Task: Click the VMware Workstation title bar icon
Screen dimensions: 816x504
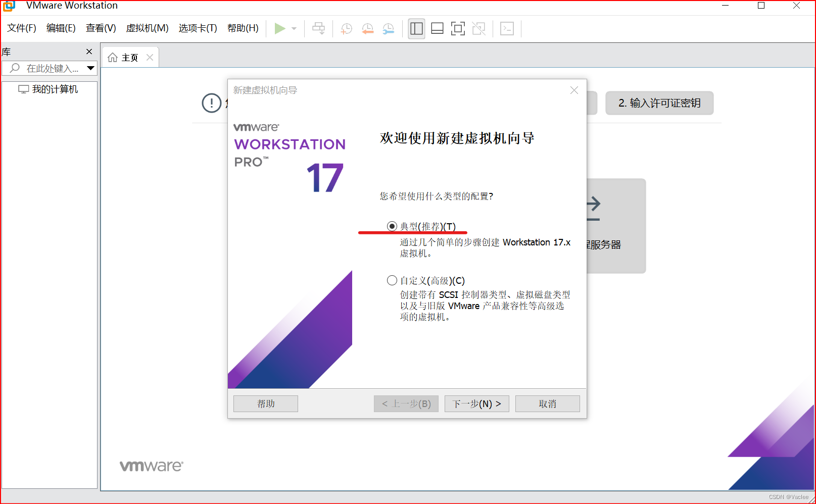Action: pyautogui.click(x=9, y=6)
